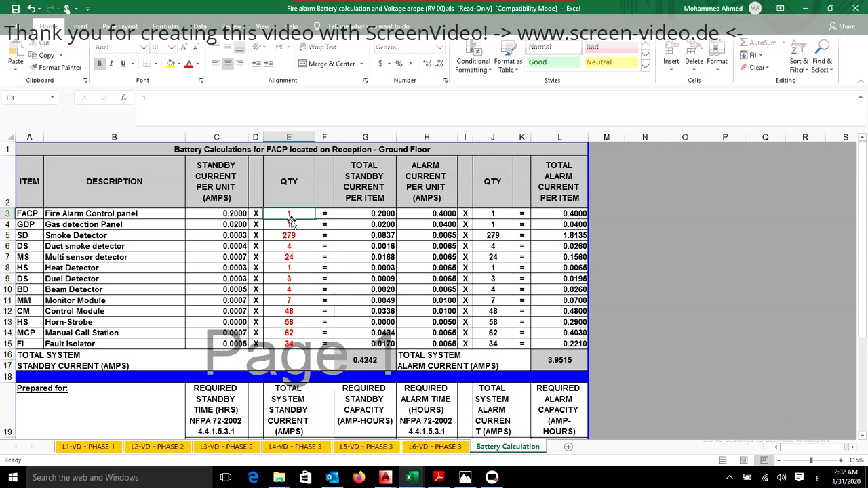Increase the indent
This screenshot has width=868, height=488.
[x=269, y=64]
